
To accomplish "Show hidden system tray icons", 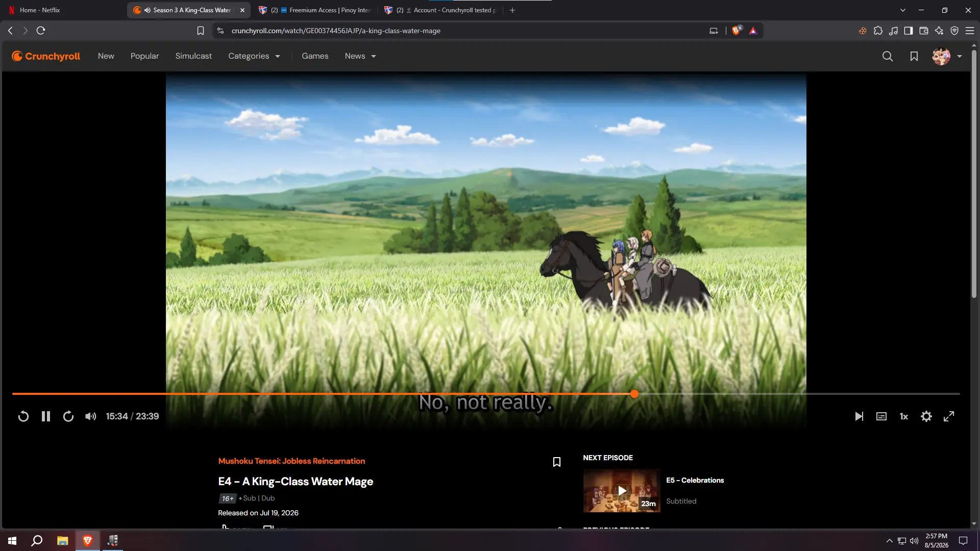I will coord(890,541).
